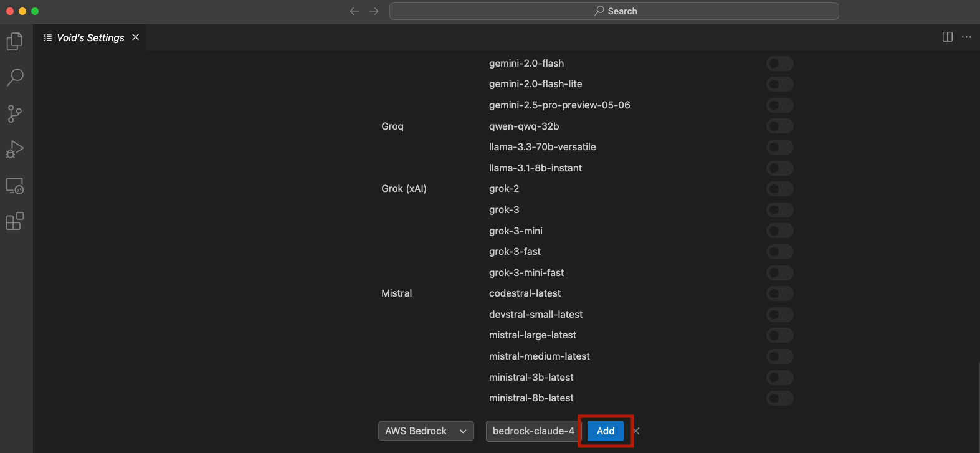Open the Search view icon in sidebar

(x=15, y=77)
